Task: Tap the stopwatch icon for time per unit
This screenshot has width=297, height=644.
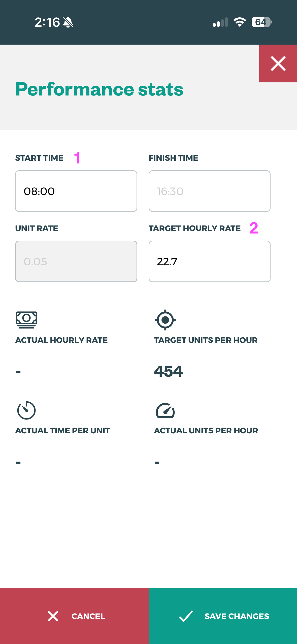Action: (x=26, y=410)
